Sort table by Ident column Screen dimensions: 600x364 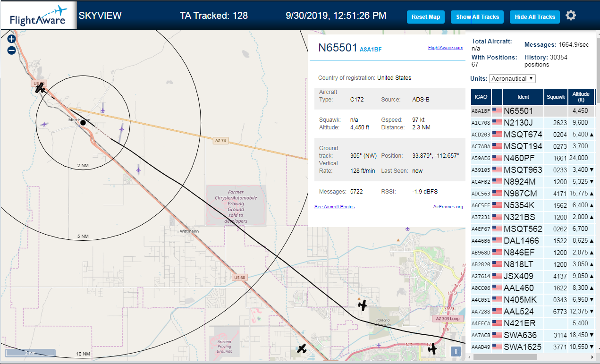(x=523, y=97)
